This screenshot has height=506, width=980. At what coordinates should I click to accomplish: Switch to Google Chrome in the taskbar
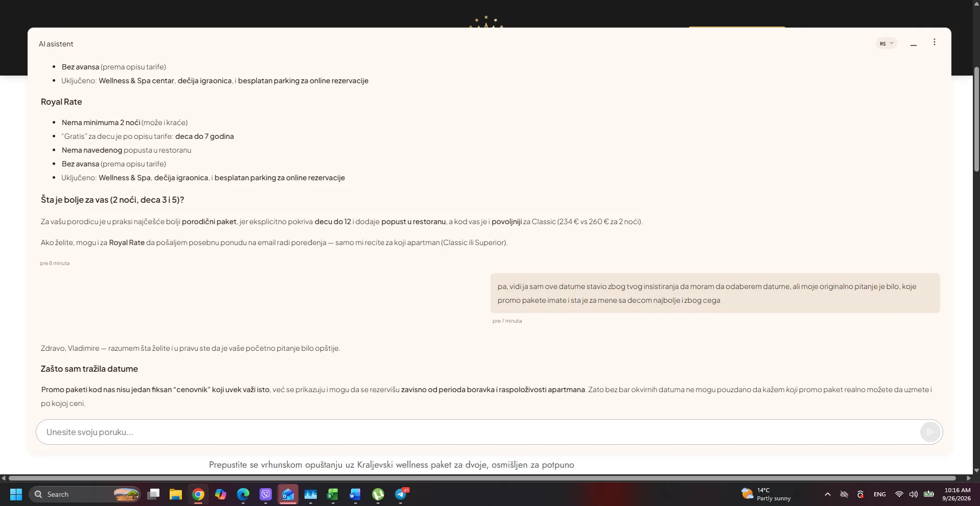[198, 494]
